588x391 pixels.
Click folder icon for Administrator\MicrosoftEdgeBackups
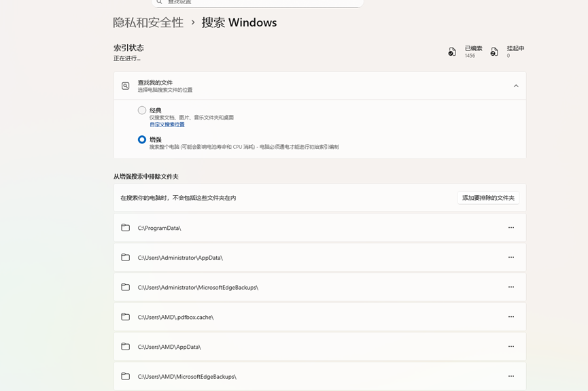[126, 287]
